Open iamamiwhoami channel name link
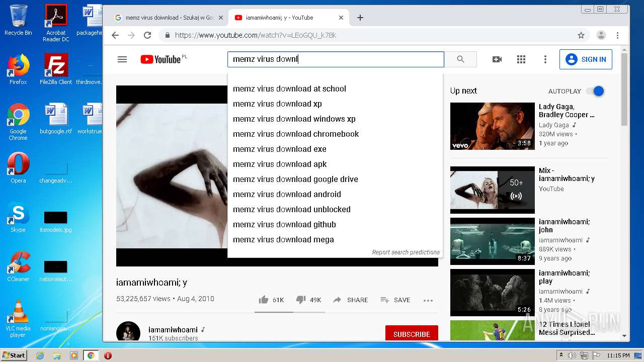This screenshot has height=362, width=644. click(173, 330)
